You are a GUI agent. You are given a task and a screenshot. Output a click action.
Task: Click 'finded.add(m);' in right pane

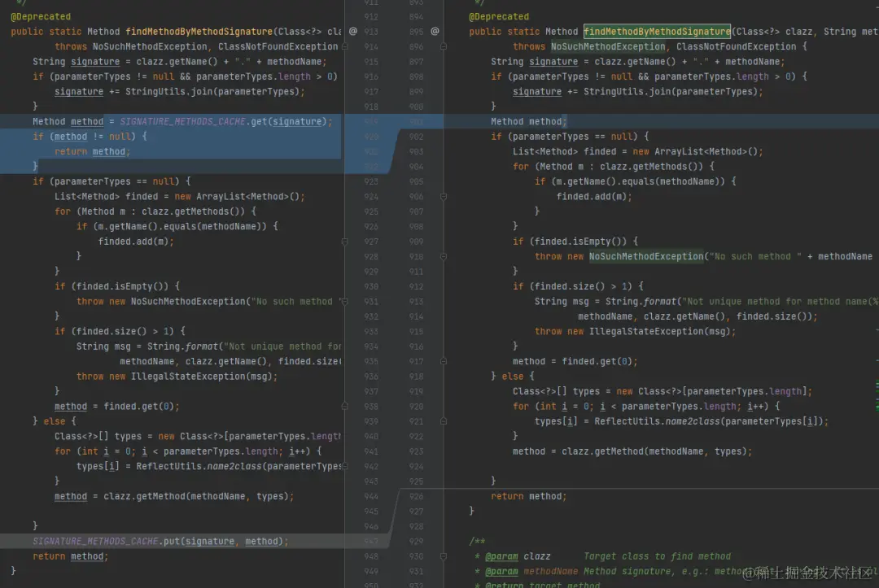pos(594,197)
